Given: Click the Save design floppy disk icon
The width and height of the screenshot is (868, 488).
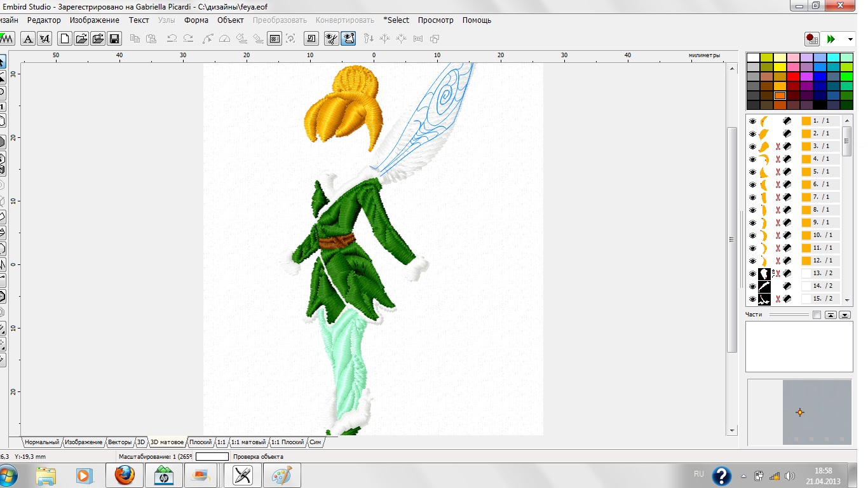Looking at the screenshot, I should [114, 39].
